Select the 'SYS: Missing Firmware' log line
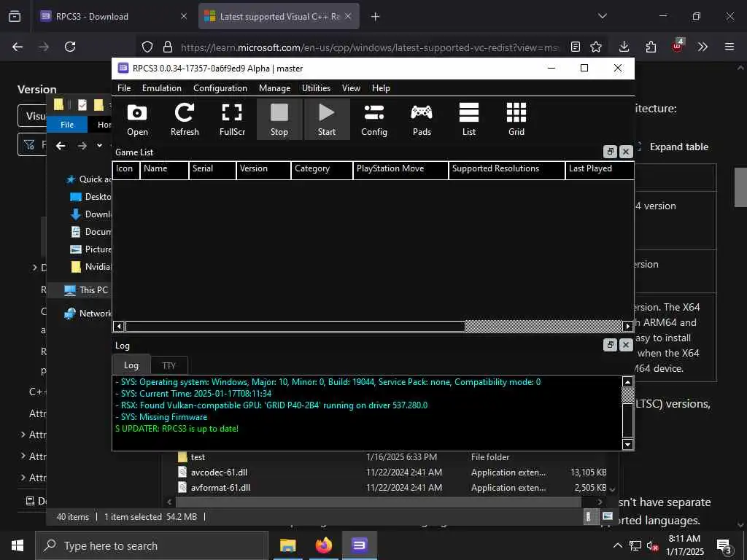Screen dimensions: 747x560 point(161,417)
